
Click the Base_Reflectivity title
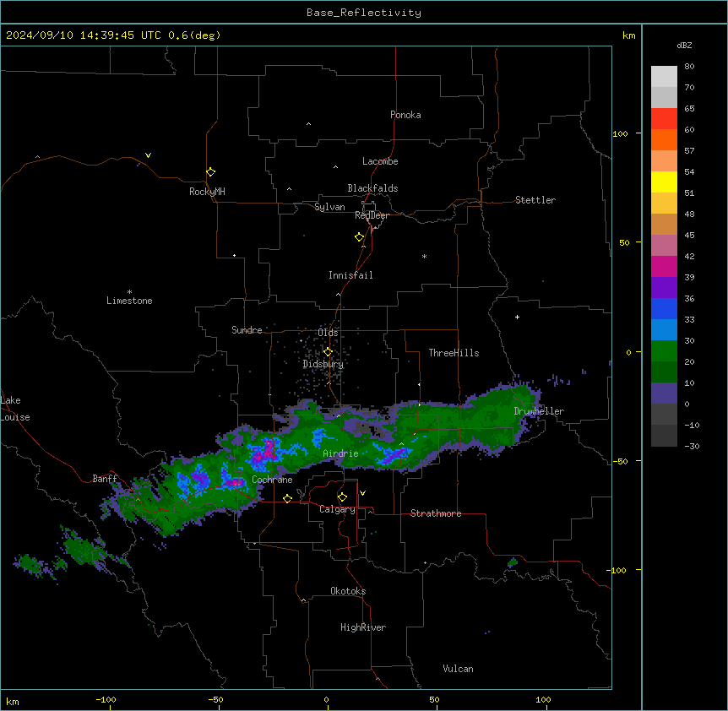[x=364, y=13]
